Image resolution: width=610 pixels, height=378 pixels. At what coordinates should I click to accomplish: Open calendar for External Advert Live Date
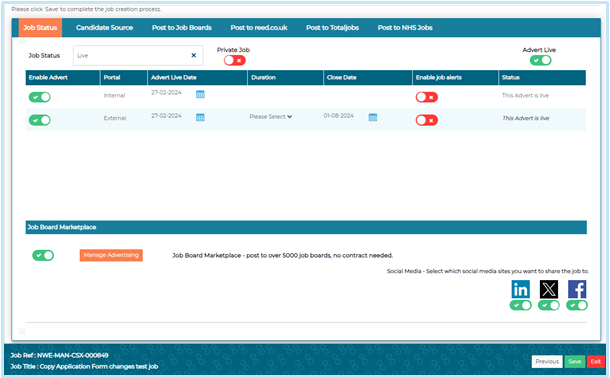(200, 117)
